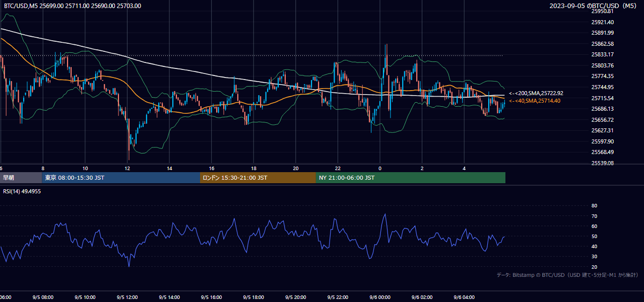Click the 9/5 16:00 time axis label

coord(212,297)
